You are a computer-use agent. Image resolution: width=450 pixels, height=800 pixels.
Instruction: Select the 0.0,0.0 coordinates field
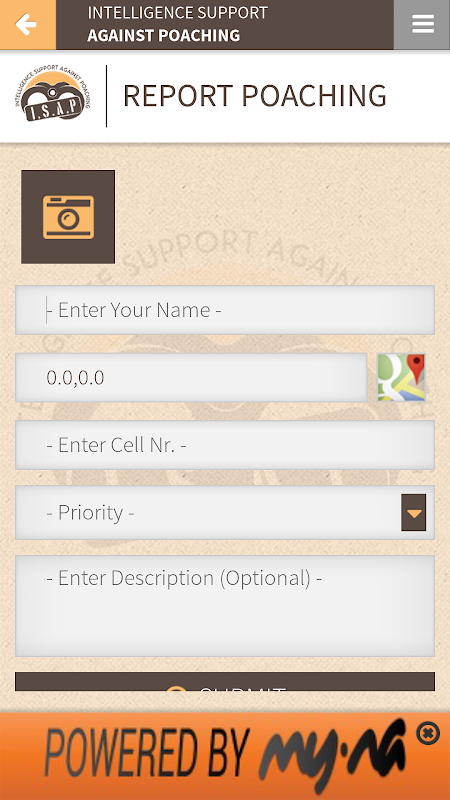pyautogui.click(x=191, y=377)
